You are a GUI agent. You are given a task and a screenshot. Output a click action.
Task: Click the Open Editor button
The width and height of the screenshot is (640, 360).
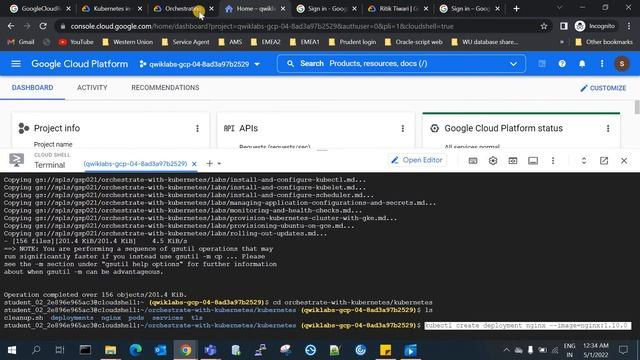417,160
